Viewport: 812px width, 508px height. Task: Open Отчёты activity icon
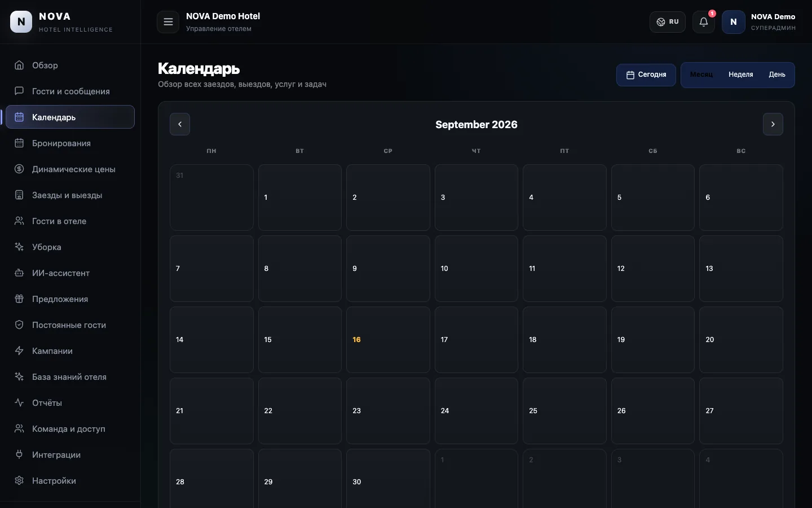tap(19, 402)
